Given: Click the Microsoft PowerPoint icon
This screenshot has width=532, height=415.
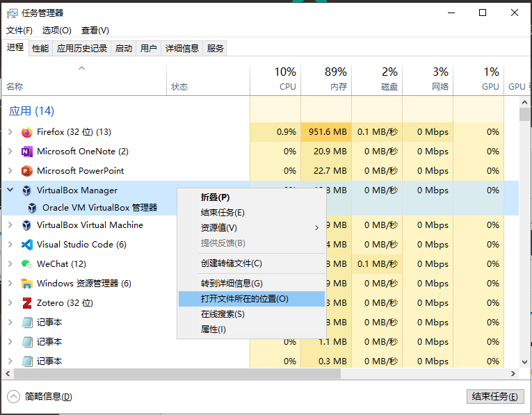Looking at the screenshot, I should point(27,171).
